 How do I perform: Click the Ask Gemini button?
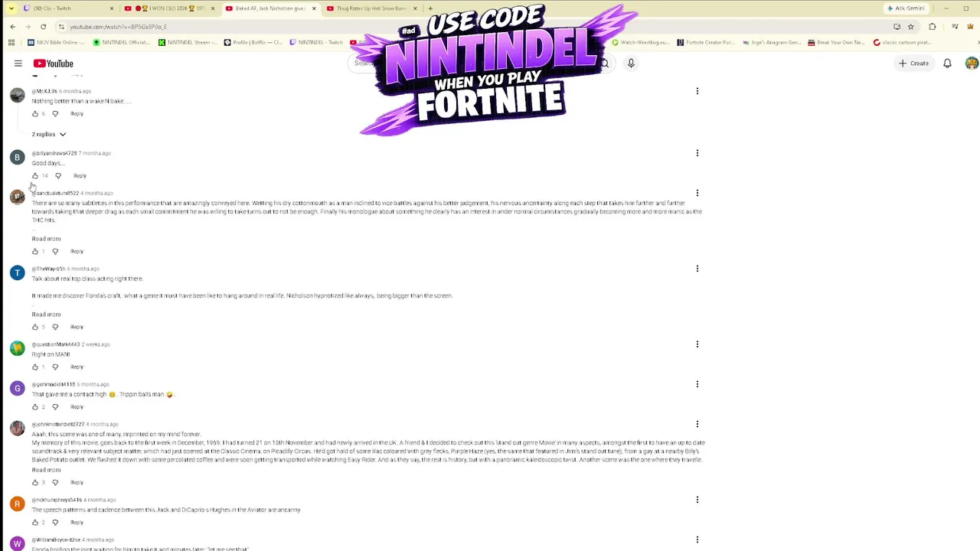point(906,8)
